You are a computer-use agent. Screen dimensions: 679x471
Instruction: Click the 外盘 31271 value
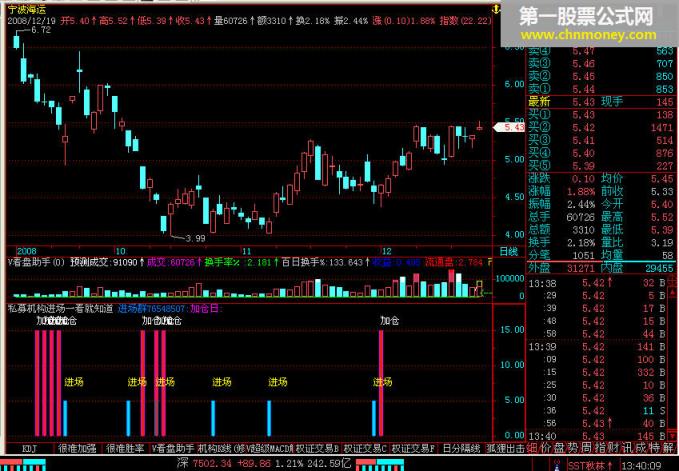click(x=580, y=268)
